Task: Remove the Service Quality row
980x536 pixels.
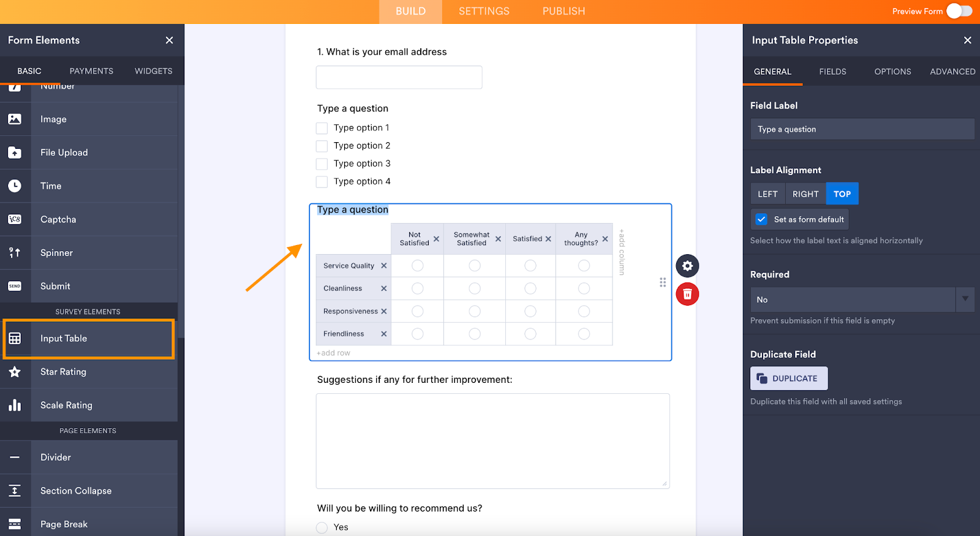Action: [x=384, y=266]
